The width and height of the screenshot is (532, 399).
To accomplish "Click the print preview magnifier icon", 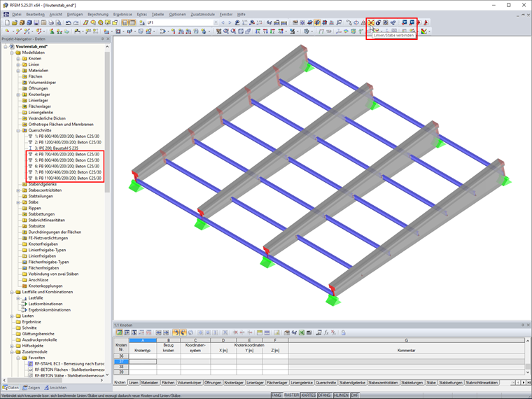I will [58, 22].
